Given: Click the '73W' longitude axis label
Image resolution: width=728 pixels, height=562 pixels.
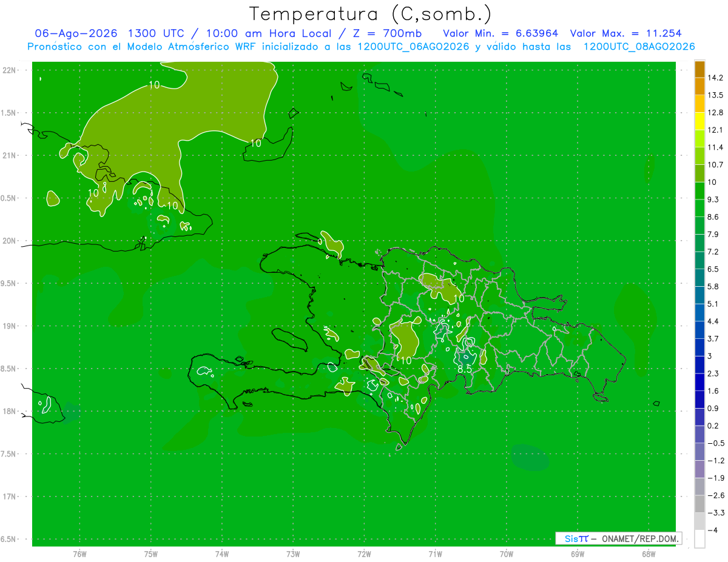Looking at the screenshot, I should (293, 554).
